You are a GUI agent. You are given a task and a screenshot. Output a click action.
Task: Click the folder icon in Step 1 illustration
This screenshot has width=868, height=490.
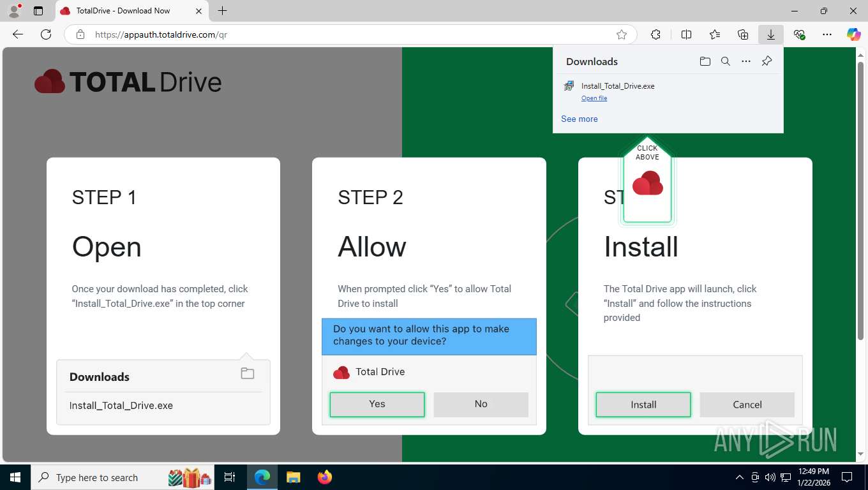pyautogui.click(x=248, y=374)
